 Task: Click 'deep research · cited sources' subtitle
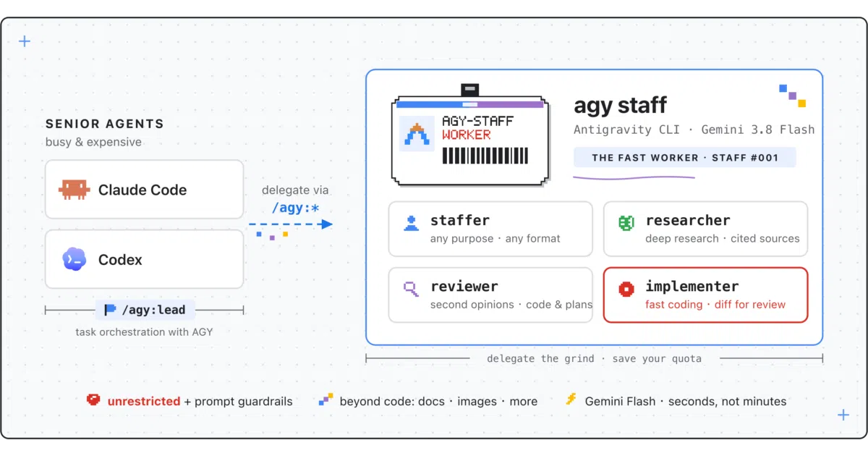tap(723, 238)
